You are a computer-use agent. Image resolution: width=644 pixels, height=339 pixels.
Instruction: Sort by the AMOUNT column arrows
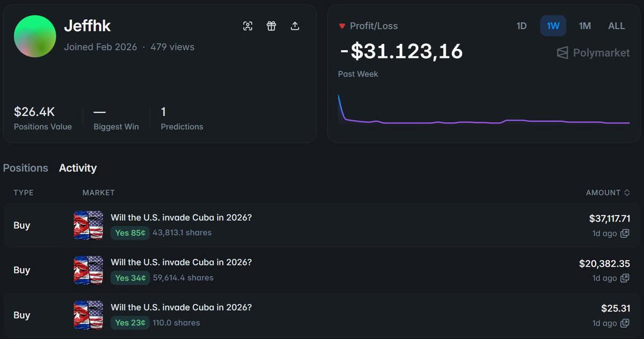pyautogui.click(x=627, y=193)
